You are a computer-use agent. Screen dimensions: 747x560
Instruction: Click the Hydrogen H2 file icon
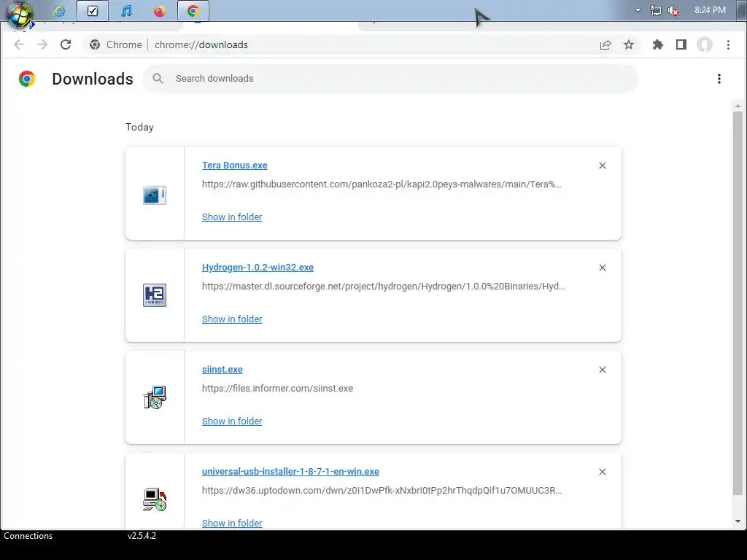[x=155, y=295]
